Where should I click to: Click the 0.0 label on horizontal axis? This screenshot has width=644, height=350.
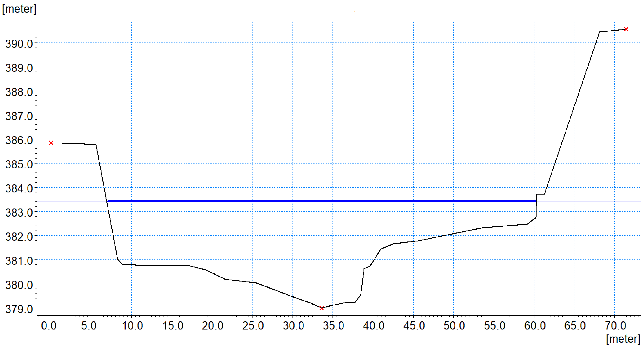(x=49, y=325)
